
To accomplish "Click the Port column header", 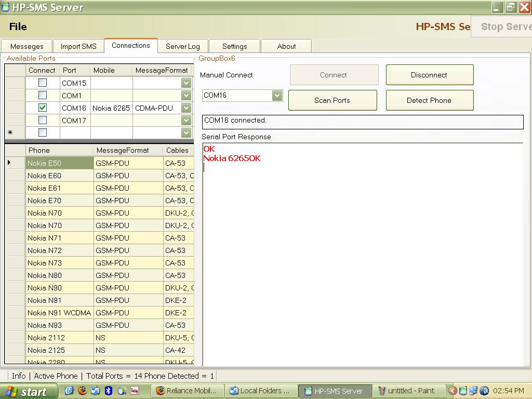I will [x=75, y=70].
